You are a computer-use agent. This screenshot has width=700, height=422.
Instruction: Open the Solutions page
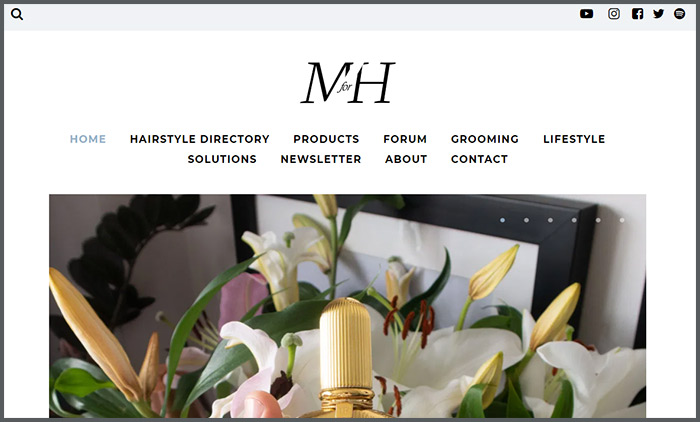click(222, 159)
